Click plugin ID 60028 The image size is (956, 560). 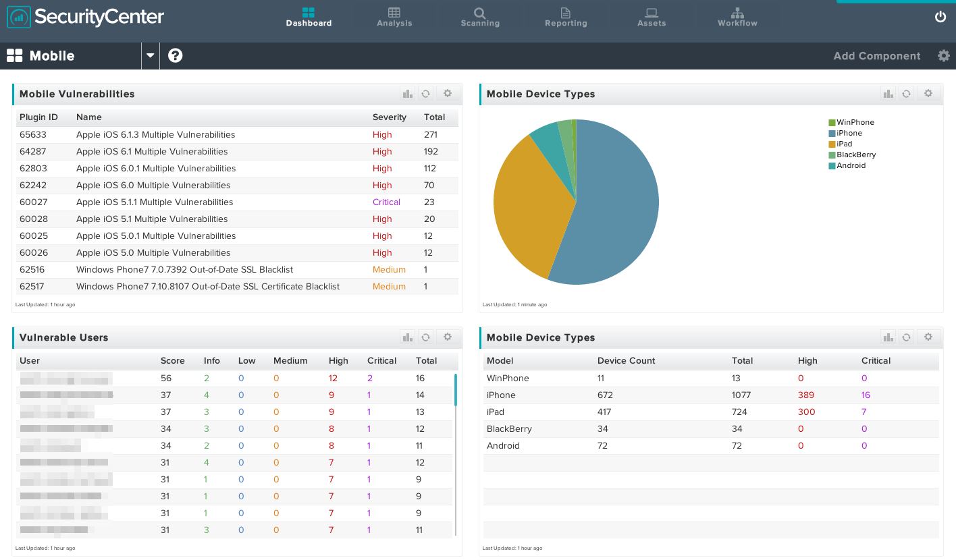(x=33, y=219)
